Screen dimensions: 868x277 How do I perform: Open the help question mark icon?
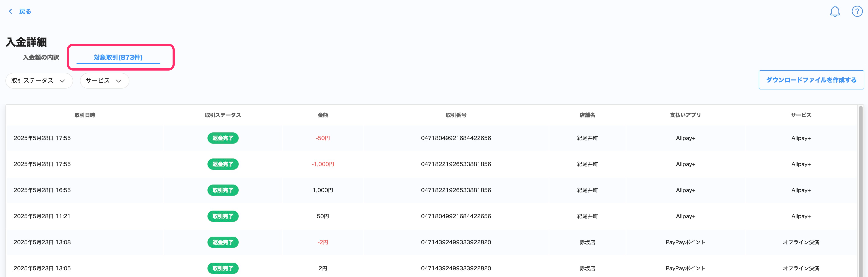[857, 12]
